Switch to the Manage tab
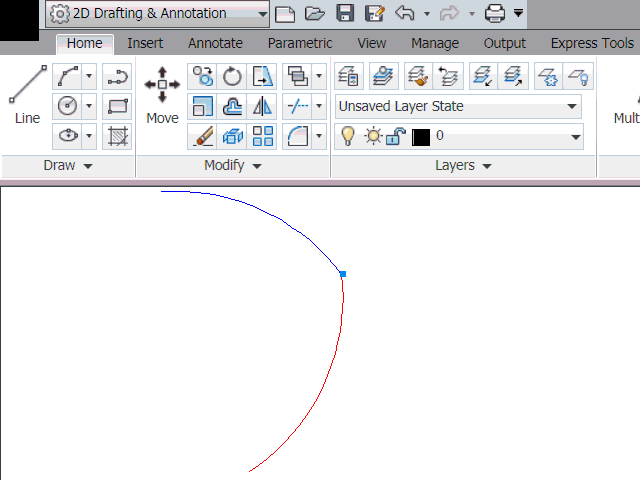 pos(435,43)
